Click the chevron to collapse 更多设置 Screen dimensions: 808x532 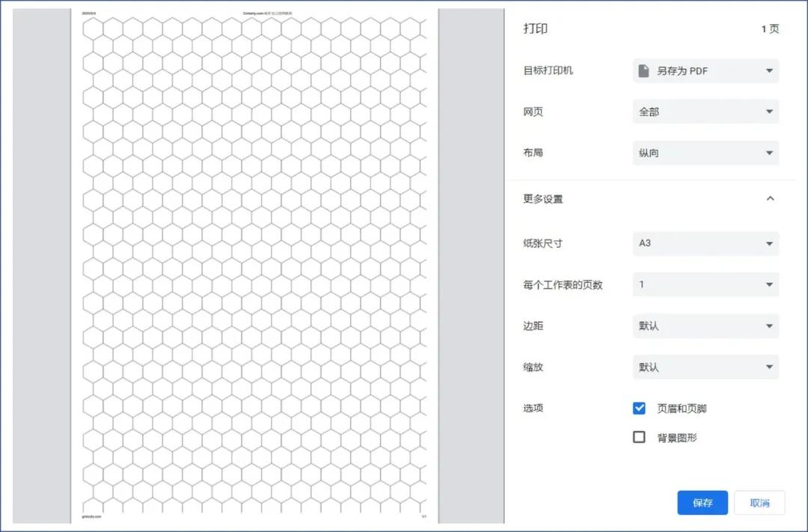point(771,198)
